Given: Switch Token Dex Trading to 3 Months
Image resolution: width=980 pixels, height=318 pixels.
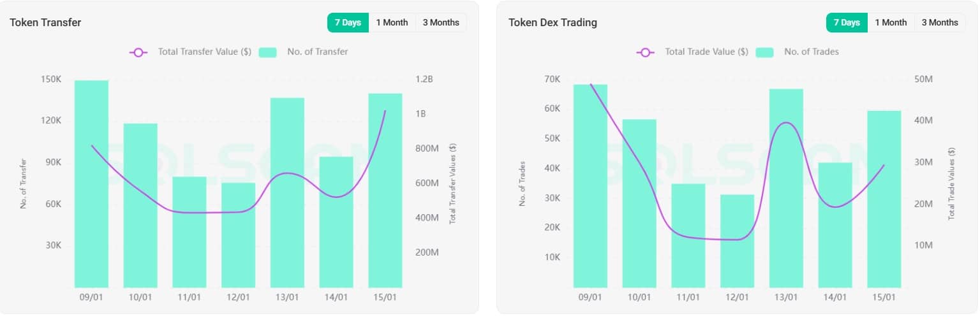Looking at the screenshot, I should 940,23.
